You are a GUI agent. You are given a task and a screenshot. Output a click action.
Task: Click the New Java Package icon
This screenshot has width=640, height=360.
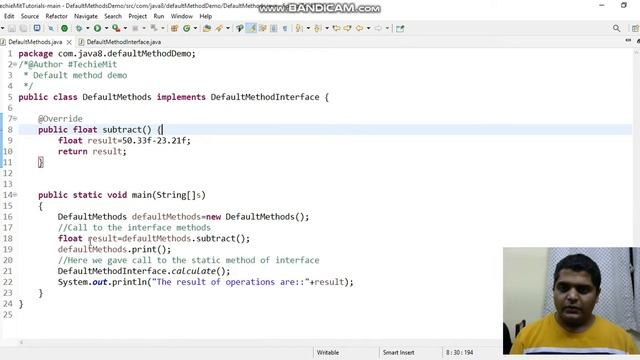[174, 28]
